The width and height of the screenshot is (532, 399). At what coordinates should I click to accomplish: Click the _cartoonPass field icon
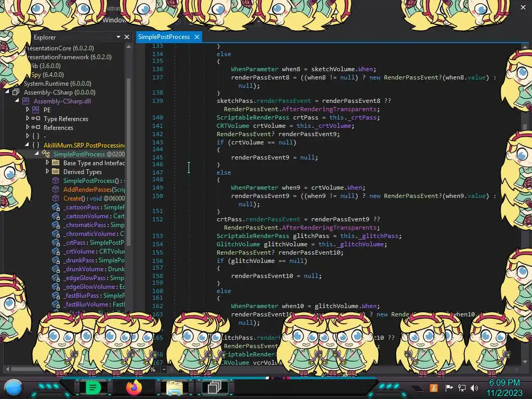56,207
